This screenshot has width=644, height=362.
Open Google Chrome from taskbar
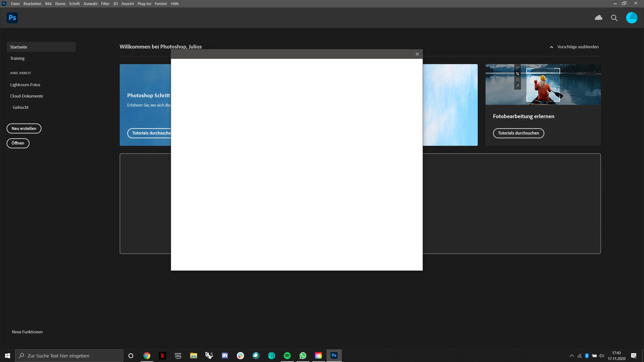coord(147,355)
